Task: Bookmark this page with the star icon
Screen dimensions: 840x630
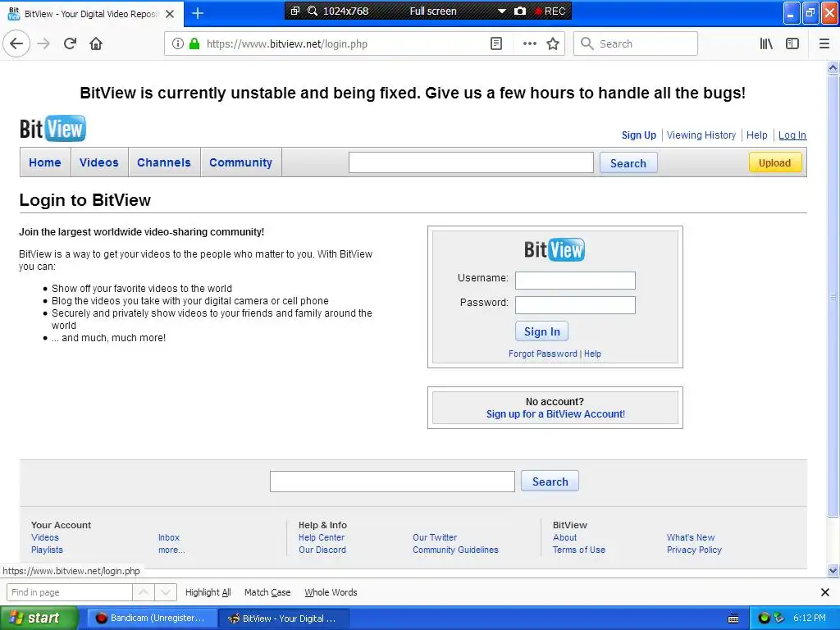Action: coord(553,44)
